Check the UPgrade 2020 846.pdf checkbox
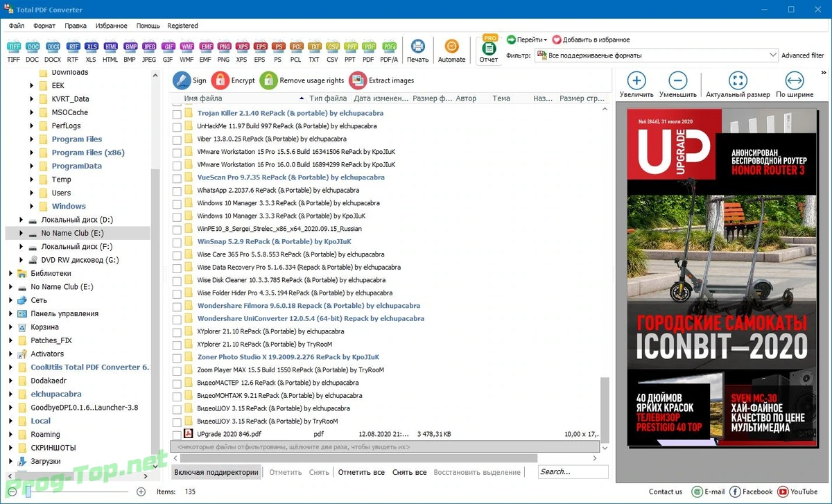Viewport: 832px width, 504px height. pos(176,434)
